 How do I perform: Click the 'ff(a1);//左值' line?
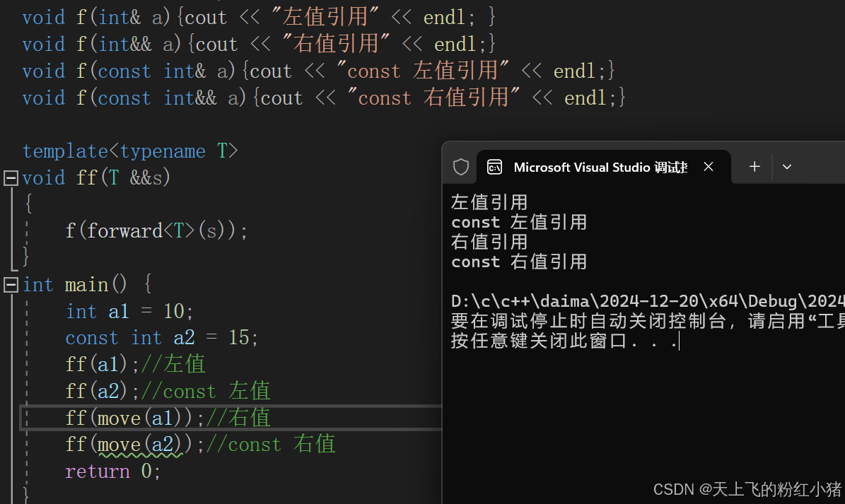pos(135,365)
